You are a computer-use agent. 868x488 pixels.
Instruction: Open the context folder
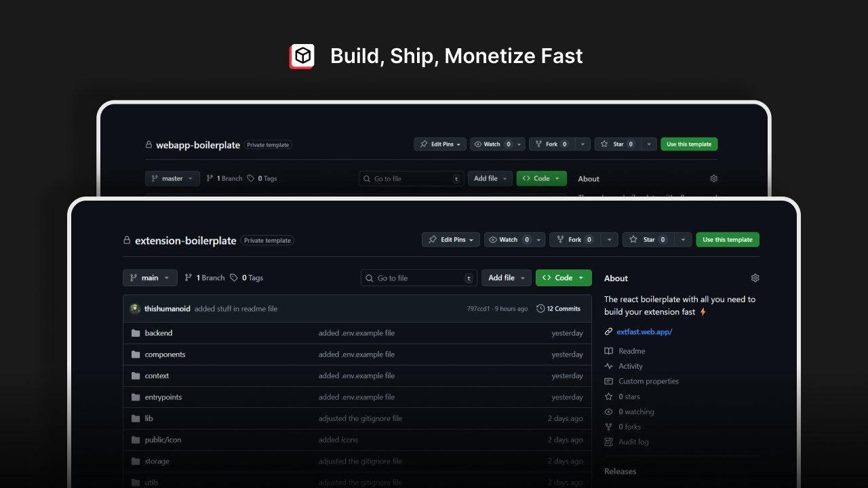(157, 375)
